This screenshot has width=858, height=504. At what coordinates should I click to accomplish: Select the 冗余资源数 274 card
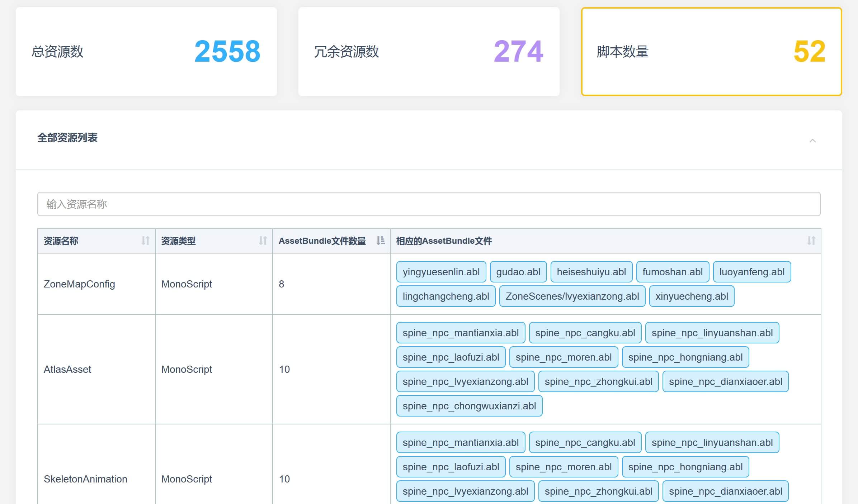429,52
